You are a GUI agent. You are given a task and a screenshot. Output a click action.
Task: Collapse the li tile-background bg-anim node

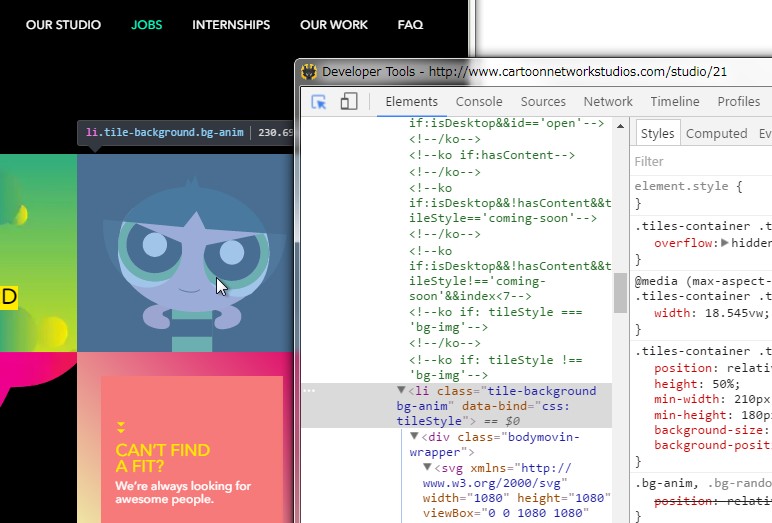coord(401,390)
